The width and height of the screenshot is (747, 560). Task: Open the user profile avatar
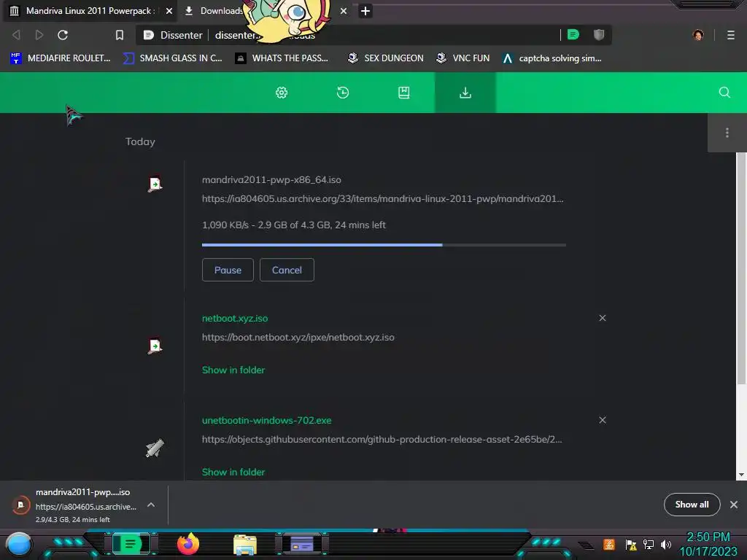click(698, 35)
